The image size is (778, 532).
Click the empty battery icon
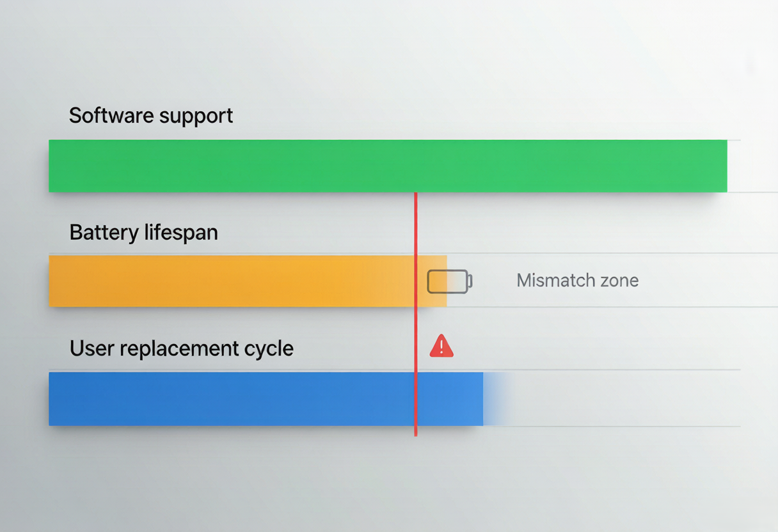pyautogui.click(x=450, y=281)
